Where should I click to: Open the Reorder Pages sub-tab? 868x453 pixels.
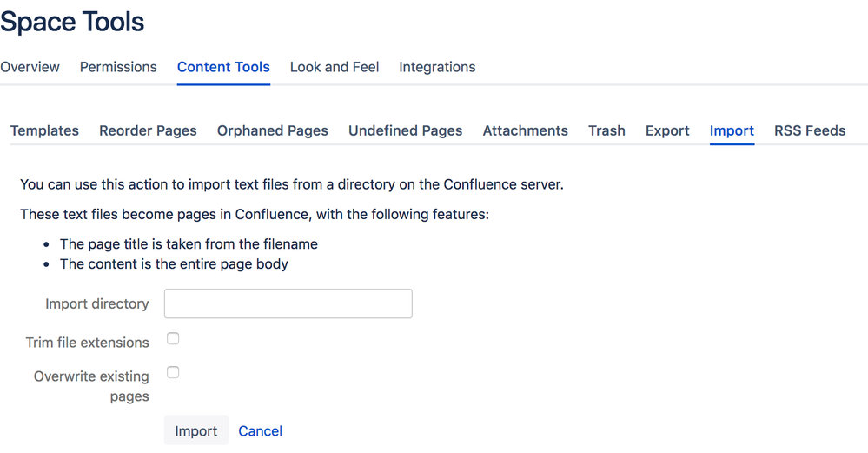pyautogui.click(x=148, y=130)
